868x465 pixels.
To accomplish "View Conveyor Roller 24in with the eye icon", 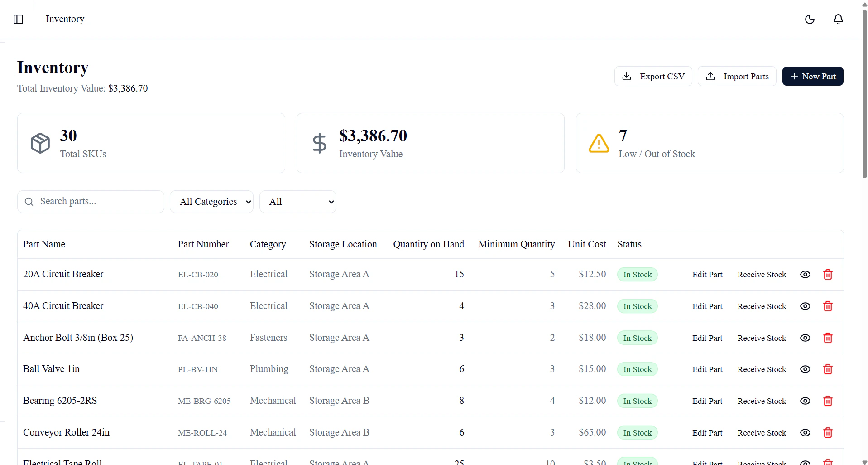I will (x=805, y=432).
